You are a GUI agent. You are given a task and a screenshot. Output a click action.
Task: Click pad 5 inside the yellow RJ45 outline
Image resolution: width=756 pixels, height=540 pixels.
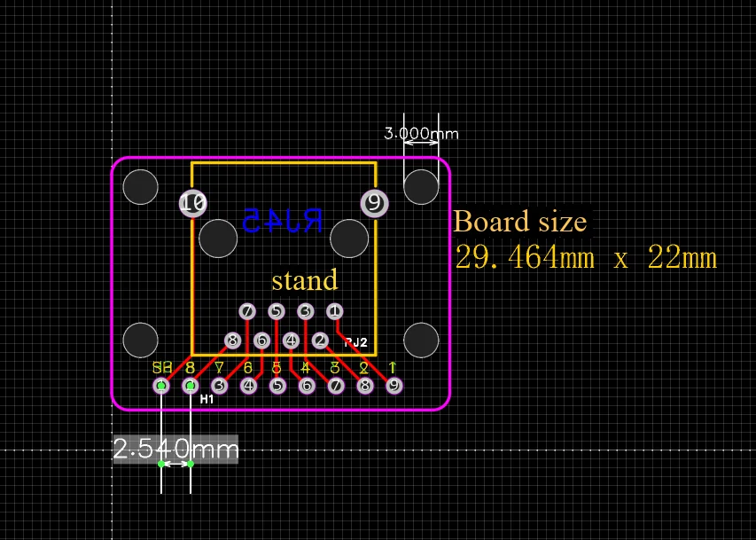coord(277,311)
